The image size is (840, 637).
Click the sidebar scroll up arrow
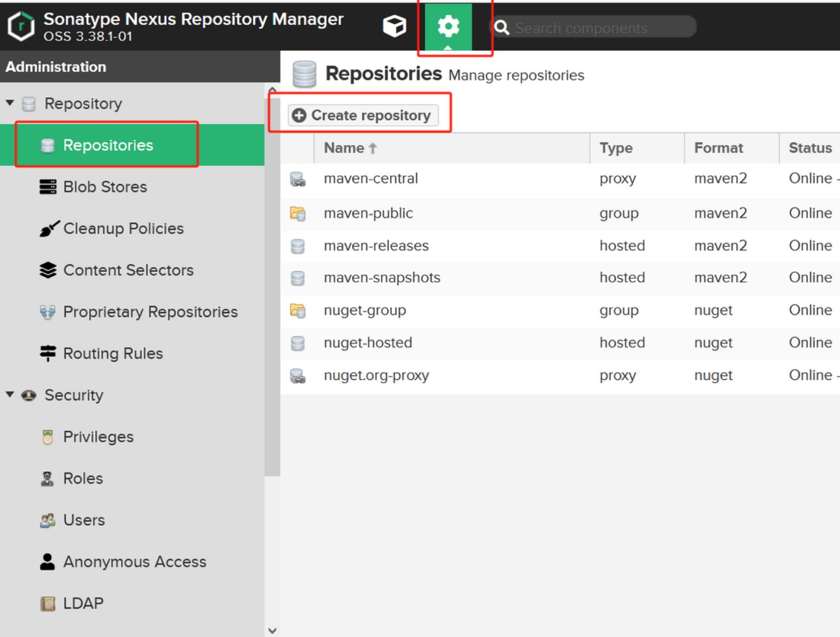272,90
